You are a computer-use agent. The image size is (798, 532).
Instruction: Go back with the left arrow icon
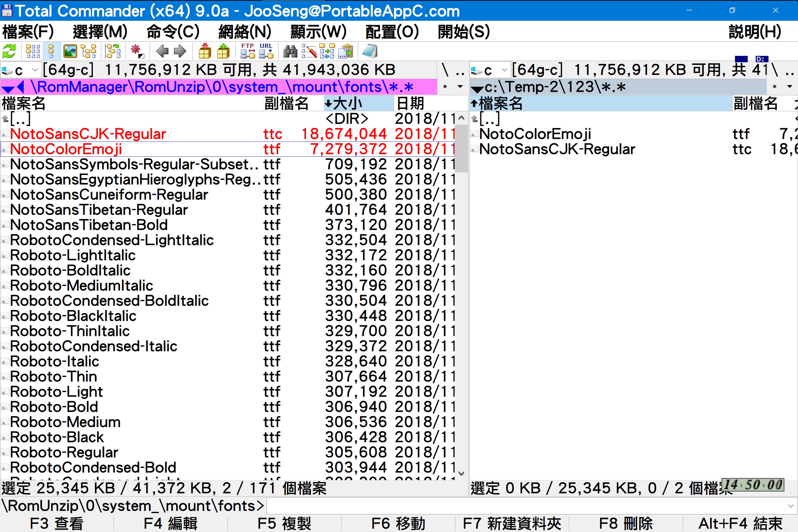tap(162, 52)
